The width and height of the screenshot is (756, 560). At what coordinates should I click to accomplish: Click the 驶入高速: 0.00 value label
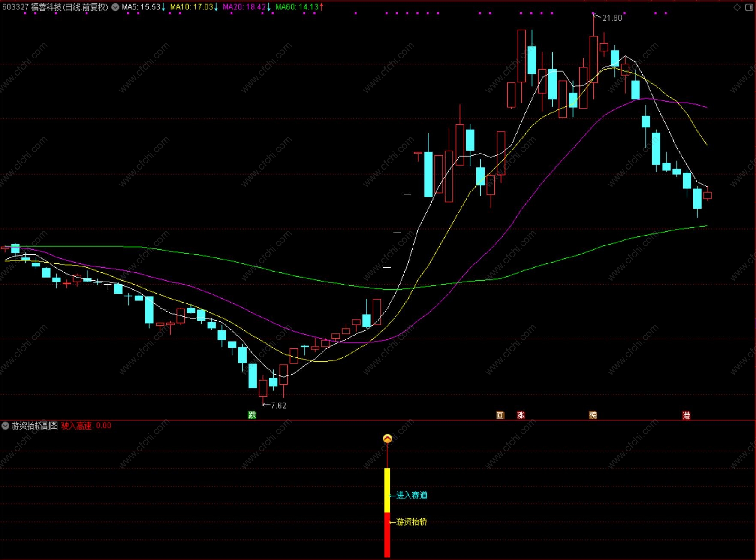pos(86,426)
